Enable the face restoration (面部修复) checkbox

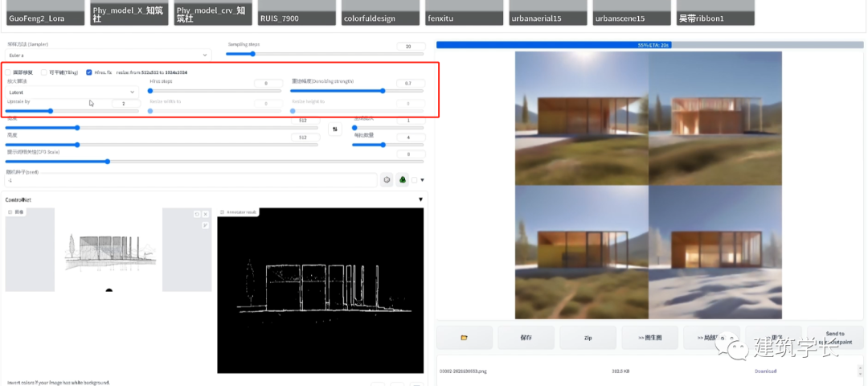coord(10,72)
